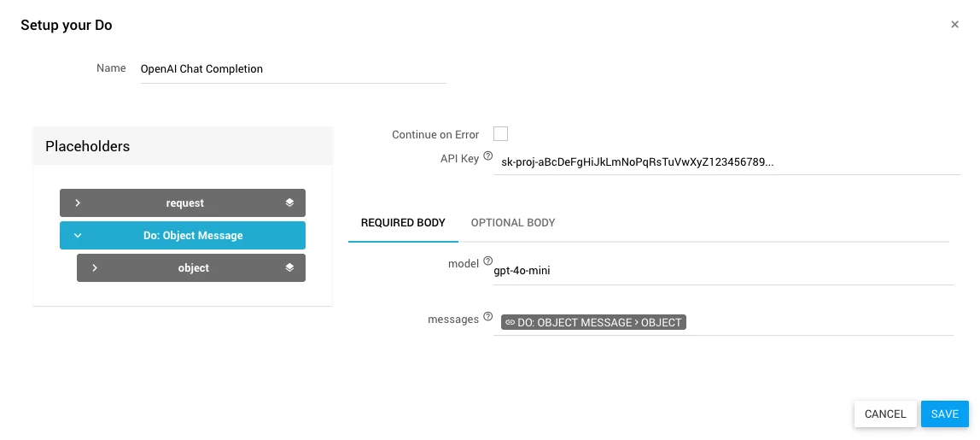The image size is (980, 440).
Task: Click the layers icon on object placeholder
Action: pos(289,267)
